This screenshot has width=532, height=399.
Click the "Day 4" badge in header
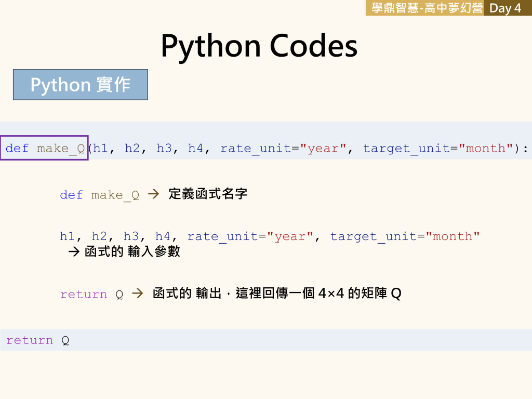tap(505, 8)
